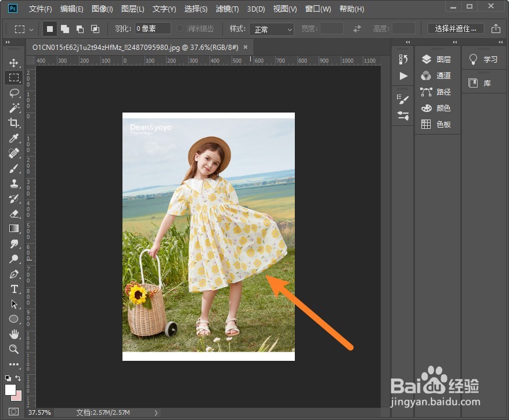Enable add to selection mode

pos(65,28)
